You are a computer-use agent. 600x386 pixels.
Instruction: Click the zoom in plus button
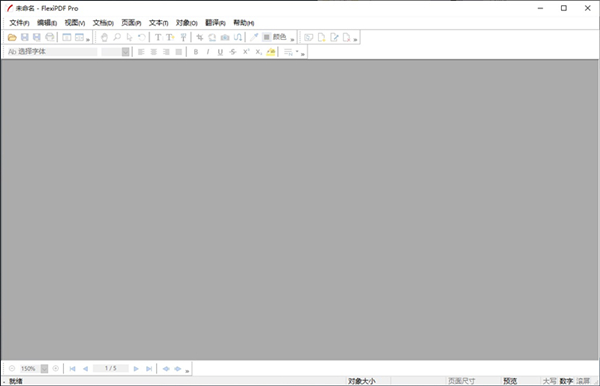pyautogui.click(x=55, y=368)
